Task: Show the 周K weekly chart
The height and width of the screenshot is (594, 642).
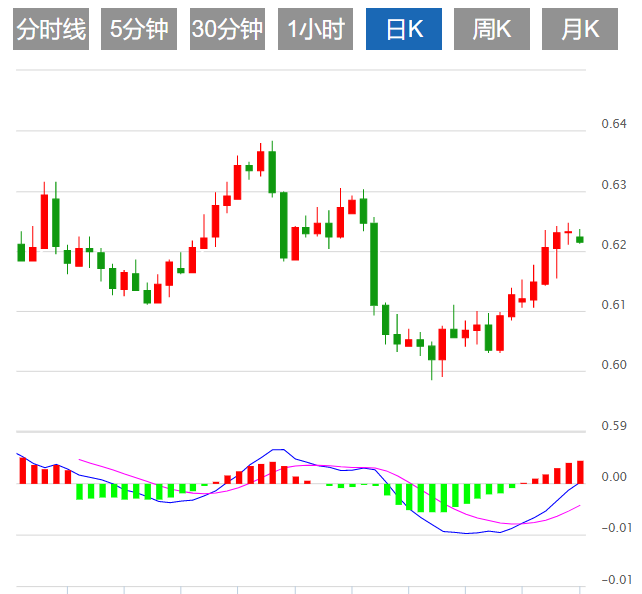Action: [x=491, y=30]
